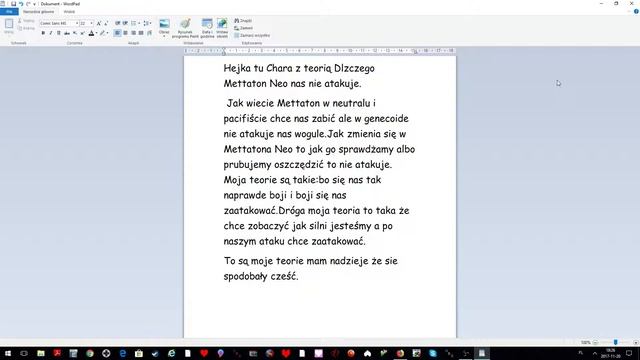Open the Plik file menu
The image size is (640, 360).
[9, 11]
